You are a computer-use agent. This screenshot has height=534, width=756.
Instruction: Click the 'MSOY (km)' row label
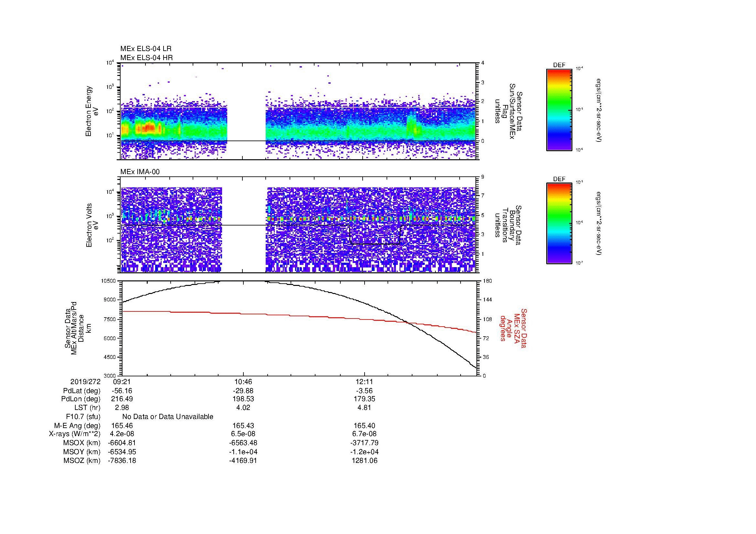[x=82, y=452]
